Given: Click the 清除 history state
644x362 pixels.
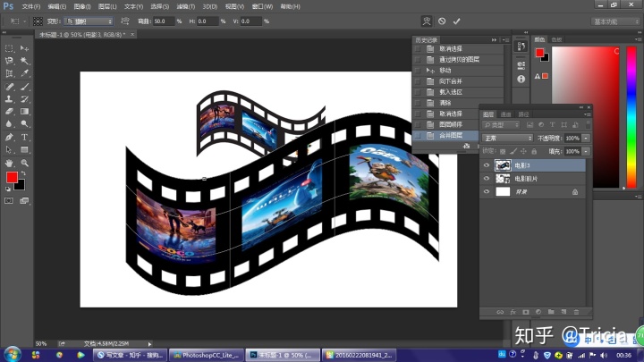Looking at the screenshot, I should tap(445, 103).
